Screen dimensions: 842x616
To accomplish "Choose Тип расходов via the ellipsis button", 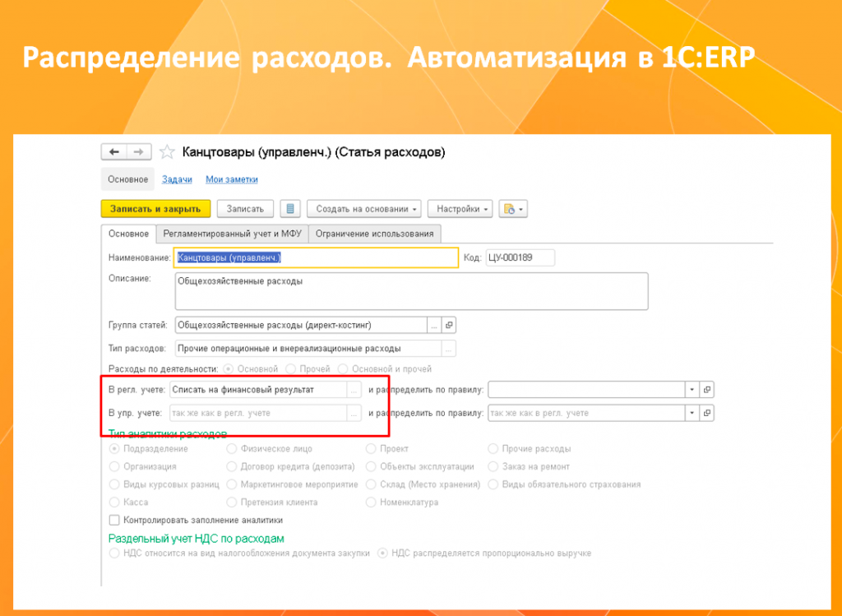I will [448, 349].
